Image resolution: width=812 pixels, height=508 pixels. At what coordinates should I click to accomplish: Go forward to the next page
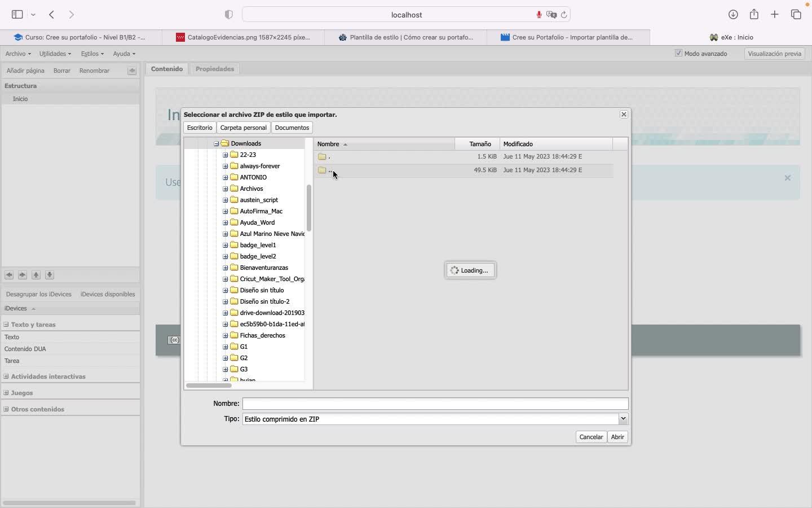point(72,15)
